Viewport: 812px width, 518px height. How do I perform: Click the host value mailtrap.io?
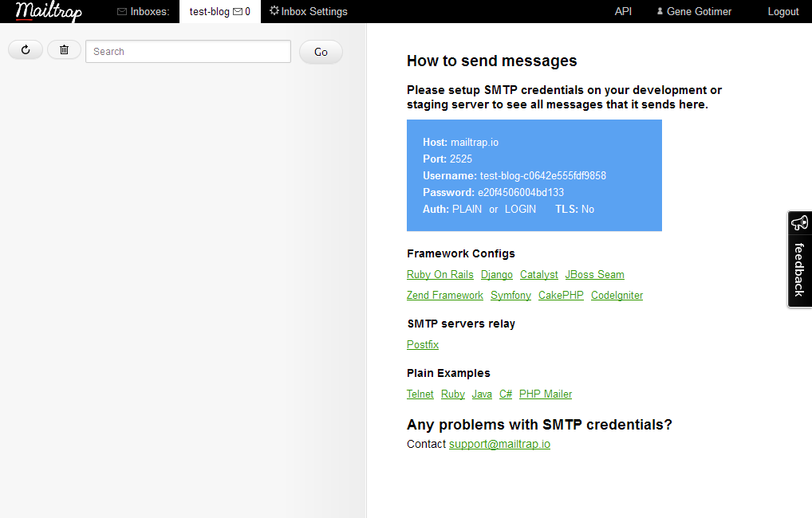(475, 143)
